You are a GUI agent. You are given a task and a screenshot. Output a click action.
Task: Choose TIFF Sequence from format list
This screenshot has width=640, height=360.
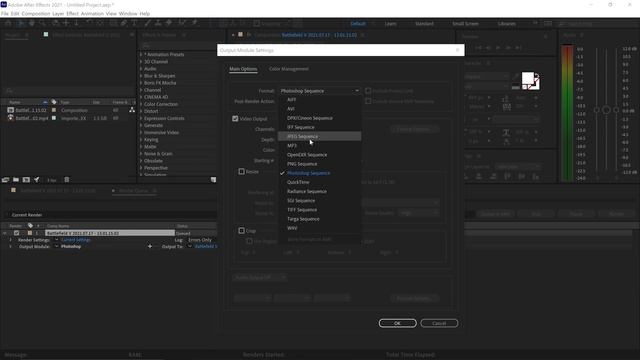[x=319, y=209]
